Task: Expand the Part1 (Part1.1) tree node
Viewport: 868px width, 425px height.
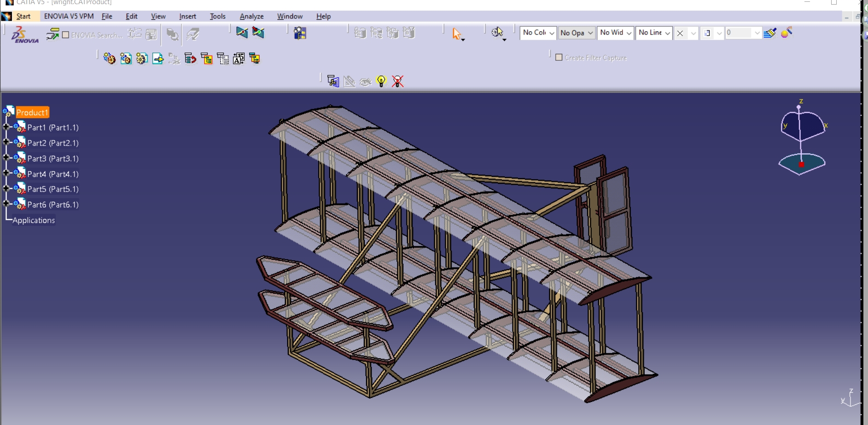Action: click(6, 127)
